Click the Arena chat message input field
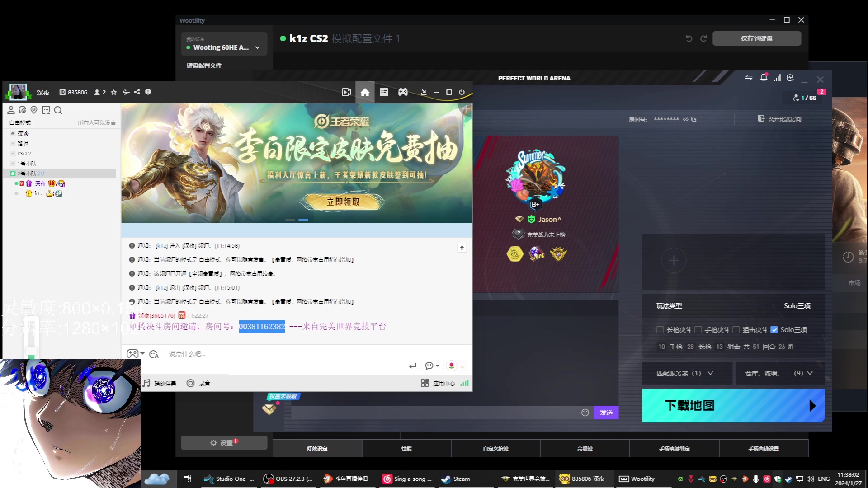 pyautogui.click(x=435, y=413)
